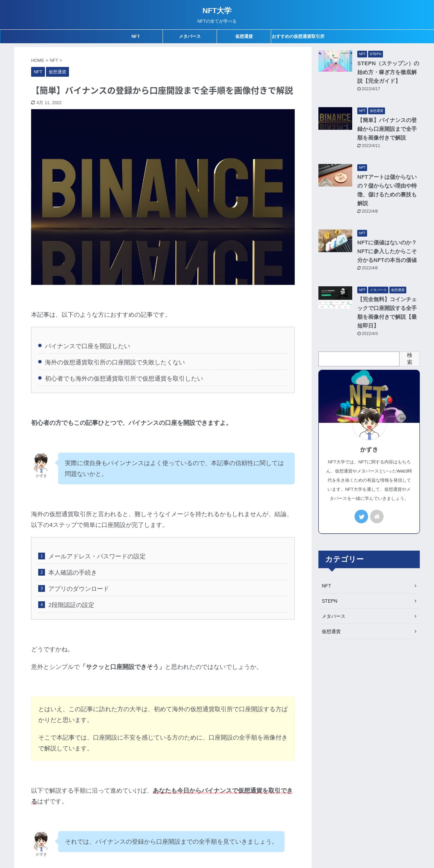Open NFTに価値はないのか？ article link
Image resolution: width=434 pixels, height=868 pixels.
387,251
